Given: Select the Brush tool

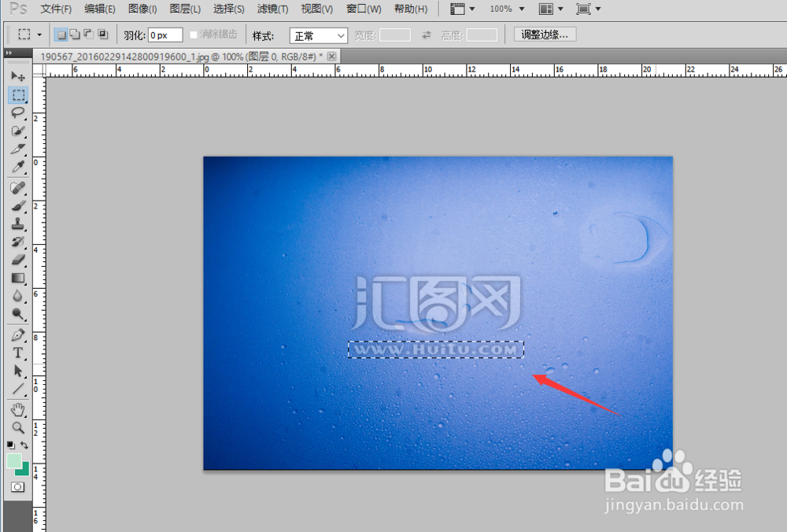Looking at the screenshot, I should coord(18,206).
